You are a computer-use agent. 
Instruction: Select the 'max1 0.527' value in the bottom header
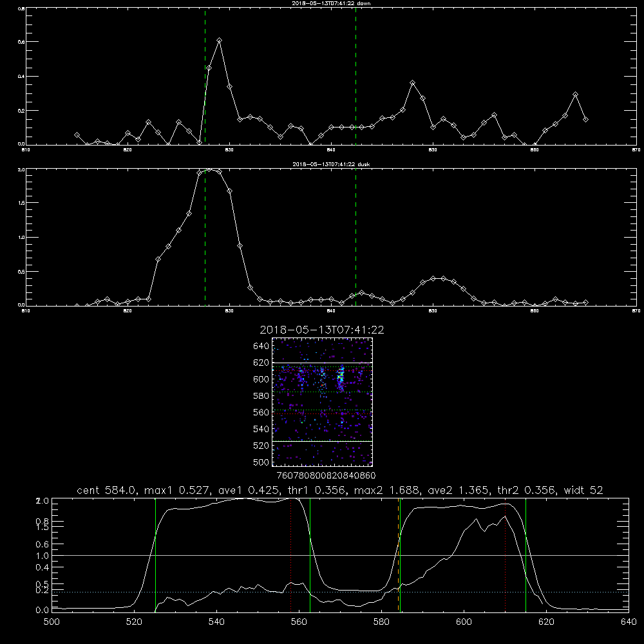click(x=178, y=490)
